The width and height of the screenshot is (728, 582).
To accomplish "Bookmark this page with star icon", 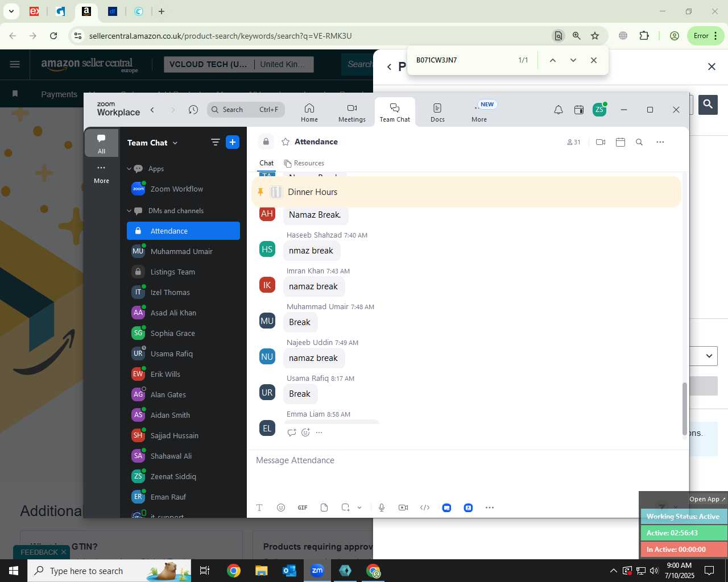I will click(595, 36).
